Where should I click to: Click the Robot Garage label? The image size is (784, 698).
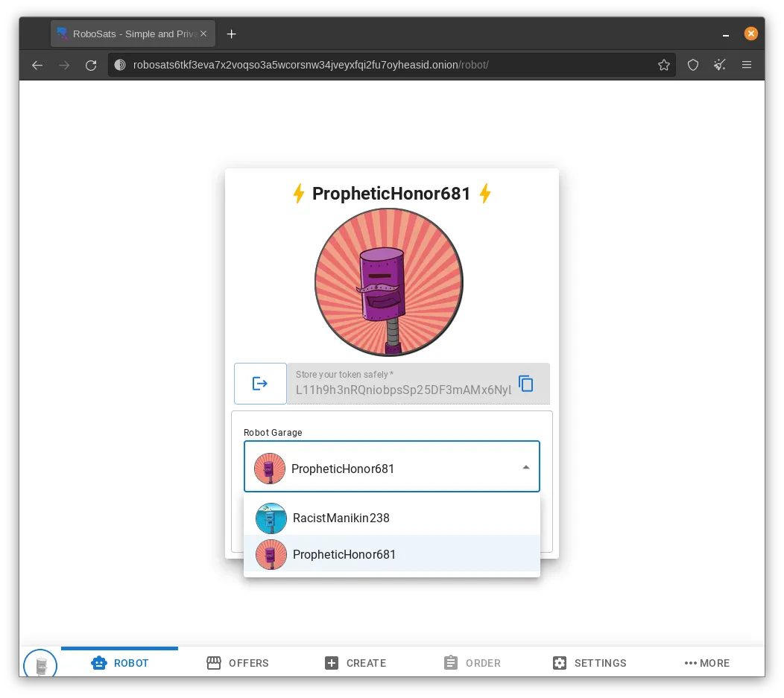pyautogui.click(x=273, y=433)
